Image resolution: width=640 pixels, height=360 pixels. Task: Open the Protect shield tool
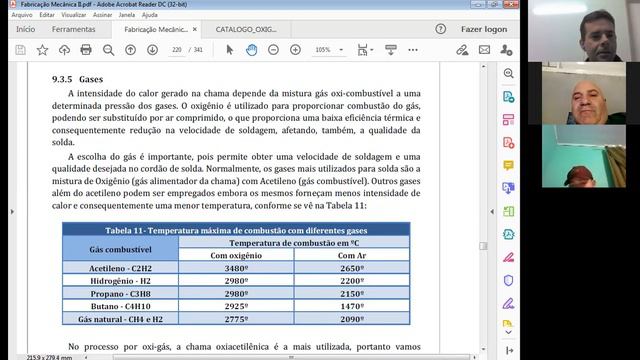point(508,280)
